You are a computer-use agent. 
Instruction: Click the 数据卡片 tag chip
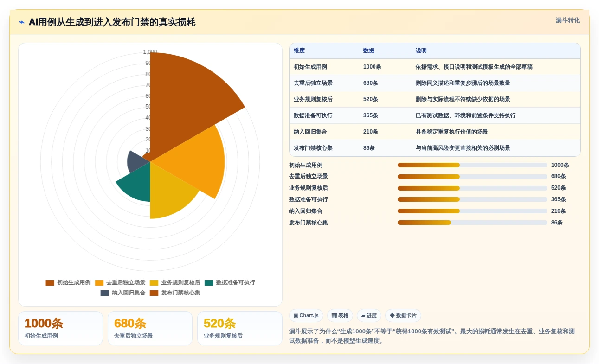[403, 316]
